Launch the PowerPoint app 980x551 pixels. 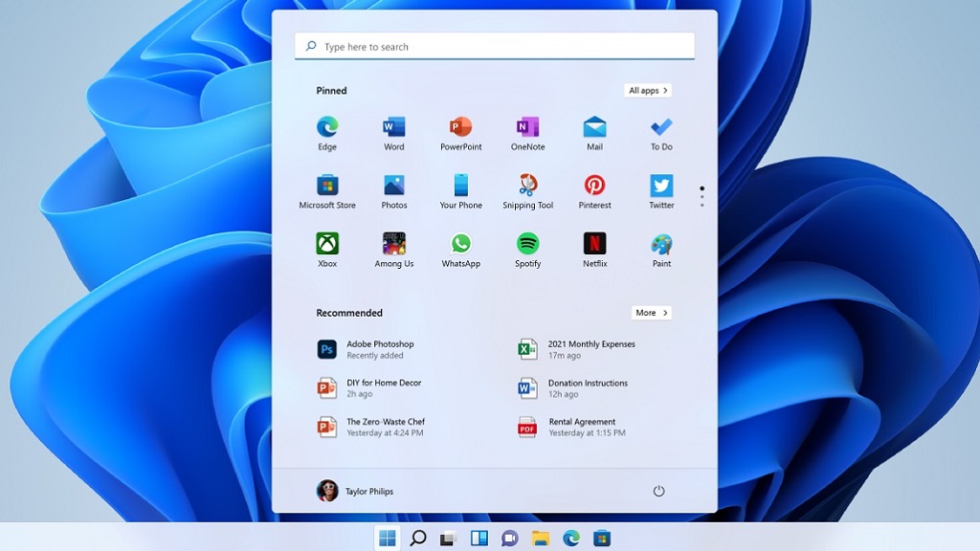tap(460, 126)
